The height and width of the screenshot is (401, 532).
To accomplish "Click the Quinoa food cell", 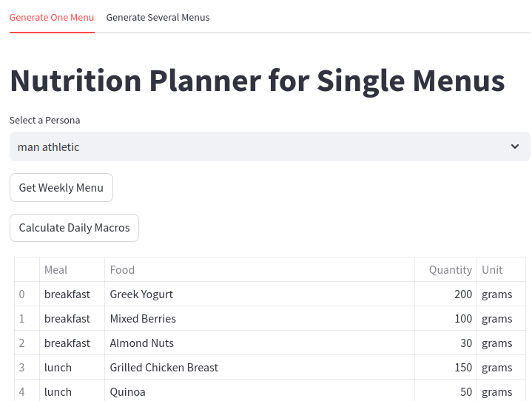I will point(128,391).
